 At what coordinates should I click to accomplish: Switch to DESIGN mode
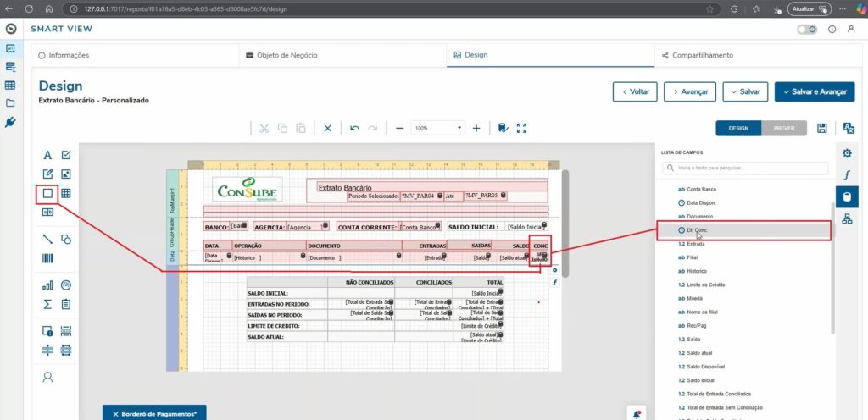738,128
